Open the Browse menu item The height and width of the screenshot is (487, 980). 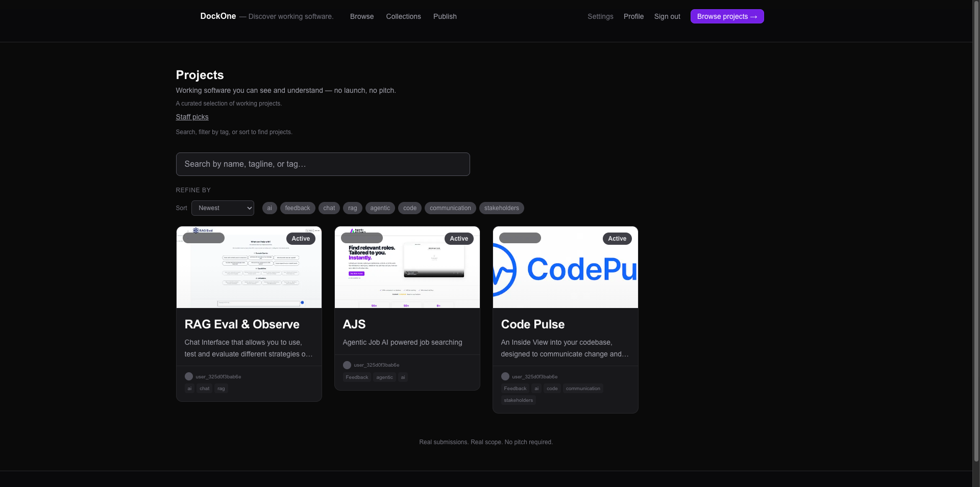click(x=361, y=16)
